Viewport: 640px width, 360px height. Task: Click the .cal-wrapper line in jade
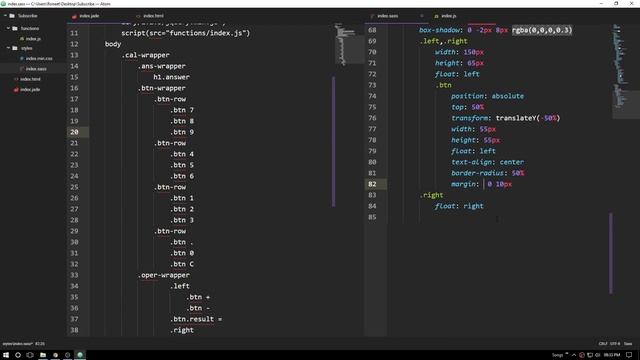[145, 55]
